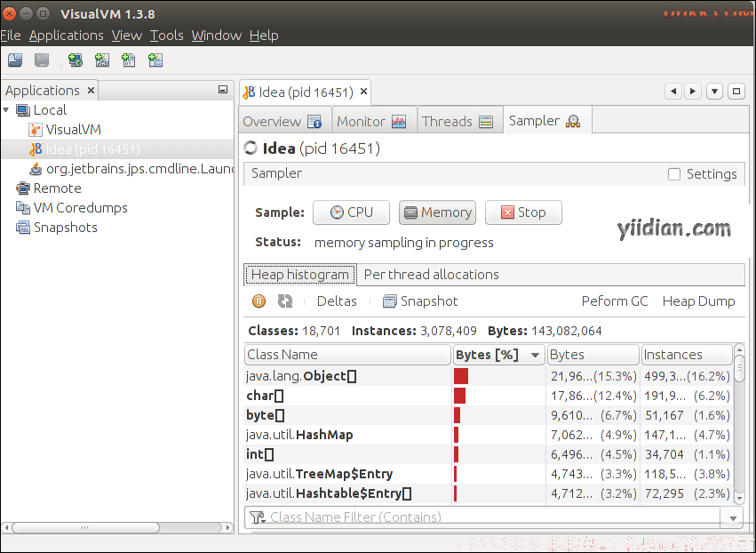The width and height of the screenshot is (756, 553).
Task: Click the Idea application icon in Applications tree
Action: pos(36,149)
